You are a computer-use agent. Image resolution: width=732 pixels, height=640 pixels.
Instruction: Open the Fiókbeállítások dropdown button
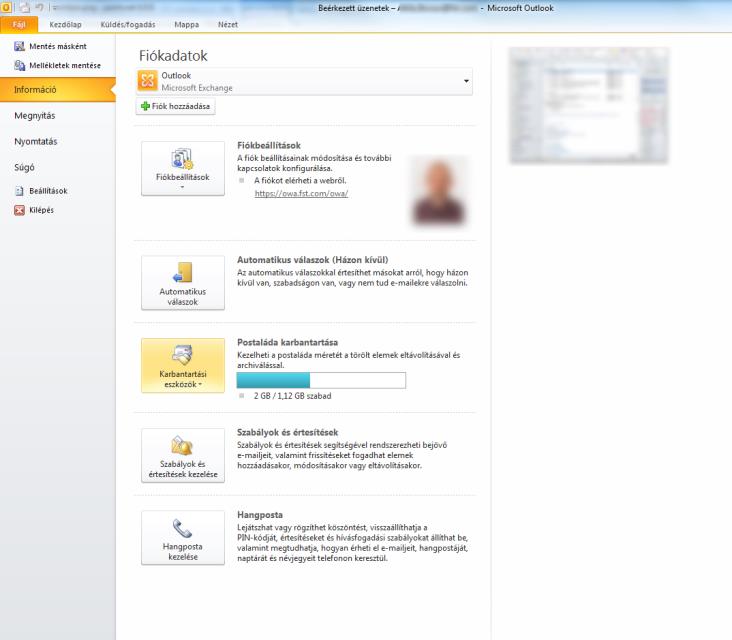(183, 169)
